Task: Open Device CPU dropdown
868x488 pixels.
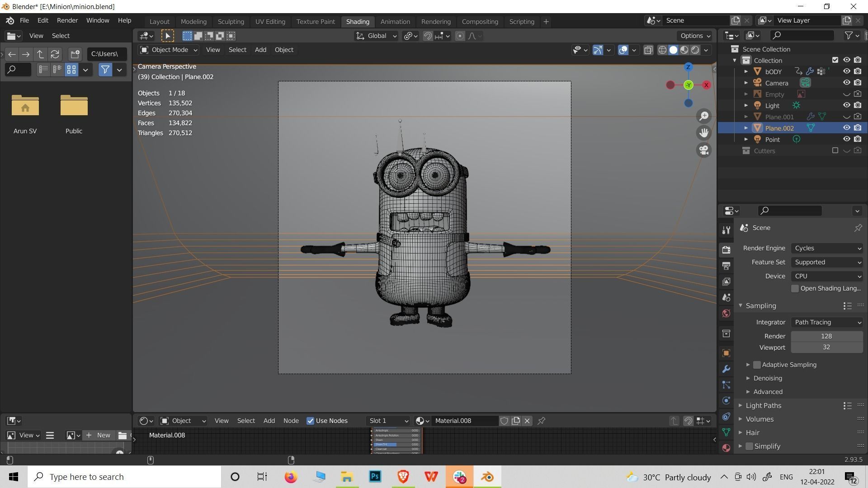Action: [827, 276]
